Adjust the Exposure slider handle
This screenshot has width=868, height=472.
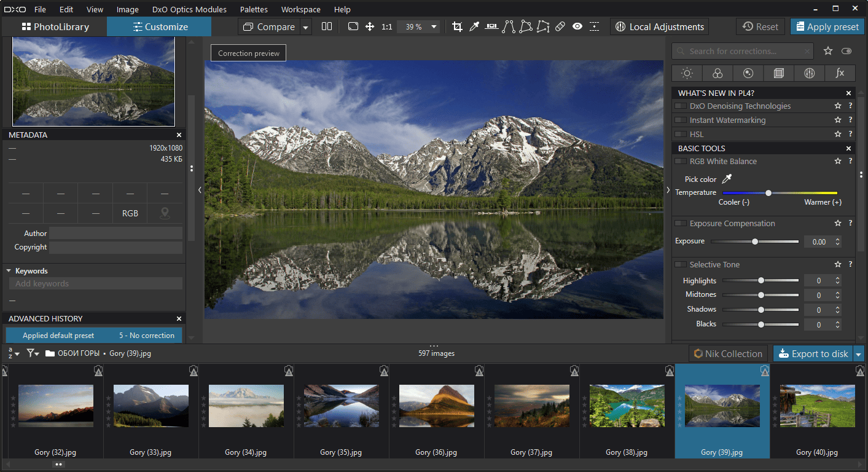coord(755,242)
